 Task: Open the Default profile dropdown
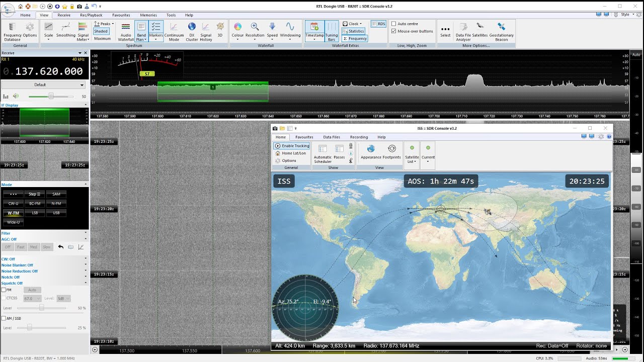click(x=43, y=85)
